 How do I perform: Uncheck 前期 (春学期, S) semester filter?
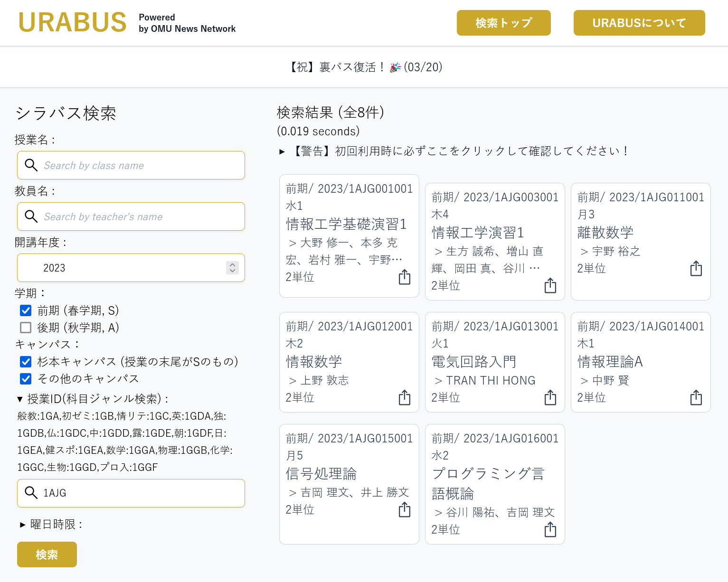point(25,310)
